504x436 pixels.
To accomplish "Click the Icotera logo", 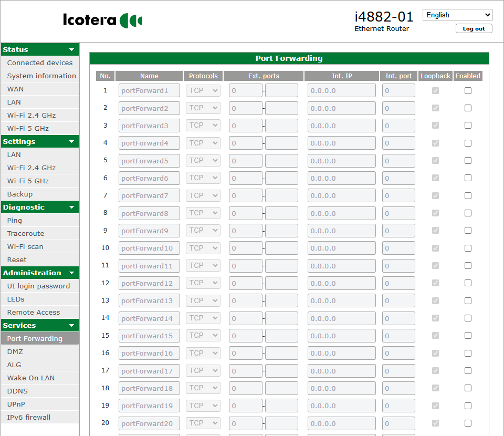I will [103, 20].
